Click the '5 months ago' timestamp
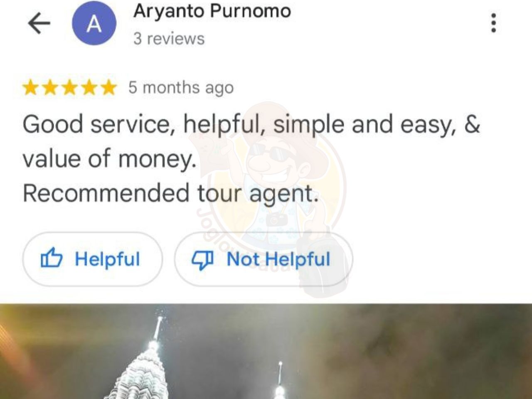Viewport: 532px width, 399px height. [181, 88]
